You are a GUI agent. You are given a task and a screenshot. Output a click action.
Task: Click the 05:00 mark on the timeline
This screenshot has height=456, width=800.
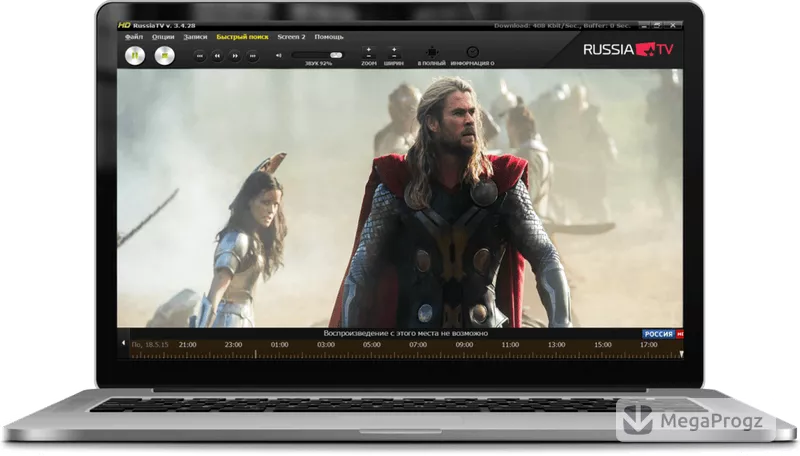(x=371, y=345)
